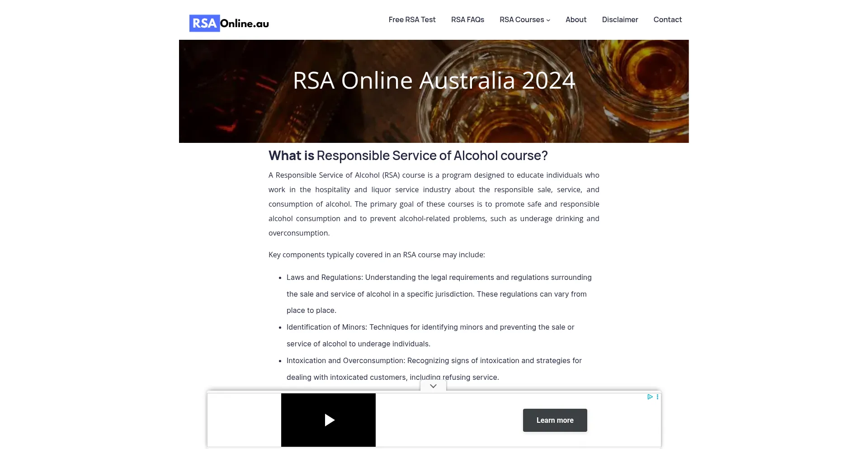This screenshot has height=449, width=868.
Task: Open the Disclaimer page
Action: [x=620, y=19]
